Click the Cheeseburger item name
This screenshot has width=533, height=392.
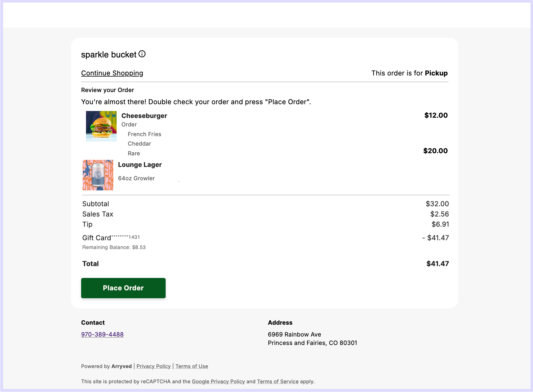pos(144,116)
